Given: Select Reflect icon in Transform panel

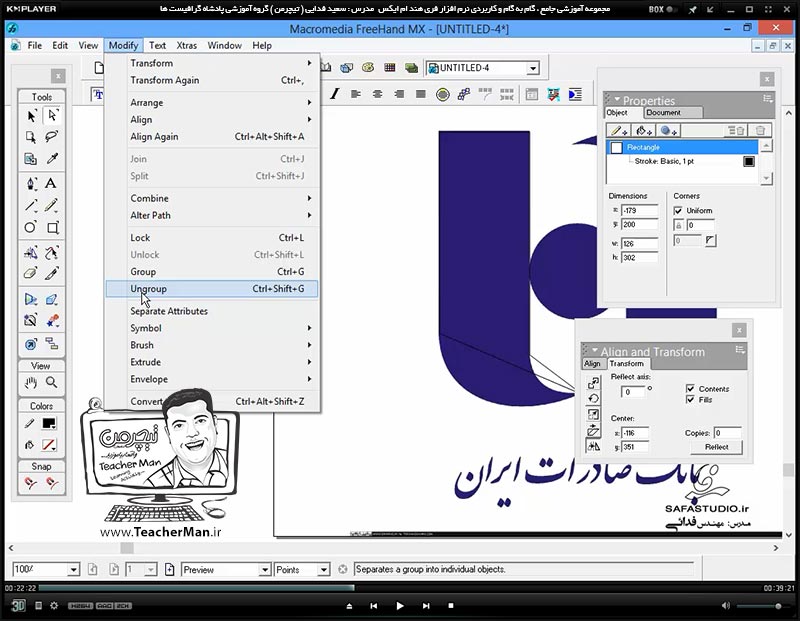Looking at the screenshot, I should click(593, 446).
